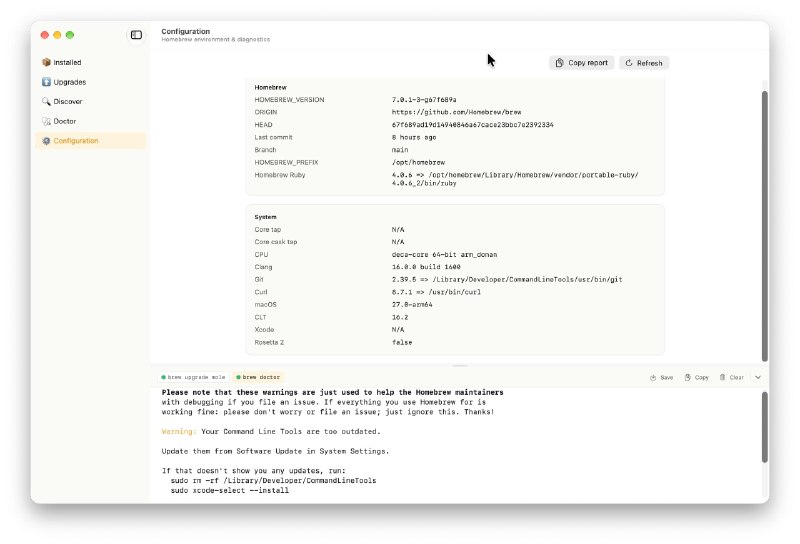Screen dimensions: 800x544
Task: Click the green status dot on brew upgrade tab
Action: click(x=163, y=377)
